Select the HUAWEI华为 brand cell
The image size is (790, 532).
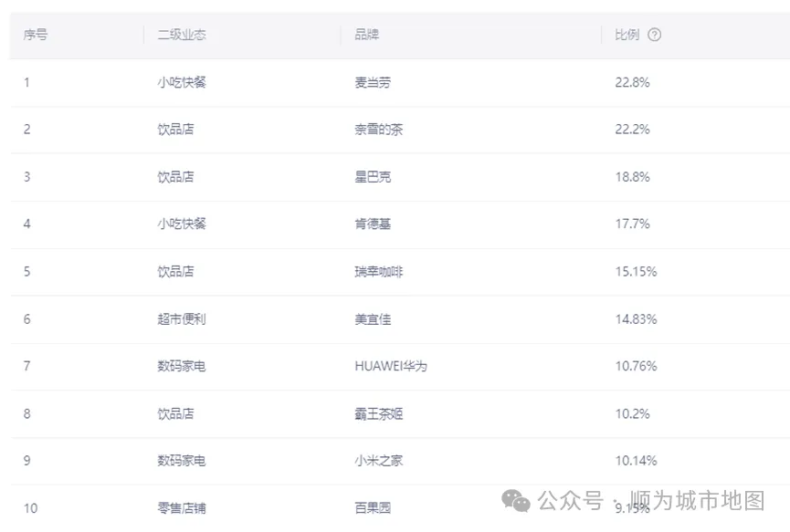(x=390, y=366)
